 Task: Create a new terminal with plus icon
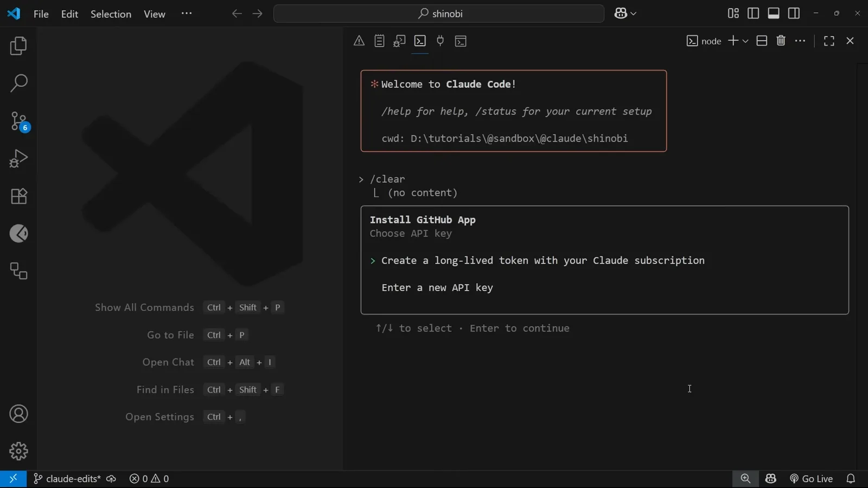click(x=733, y=41)
